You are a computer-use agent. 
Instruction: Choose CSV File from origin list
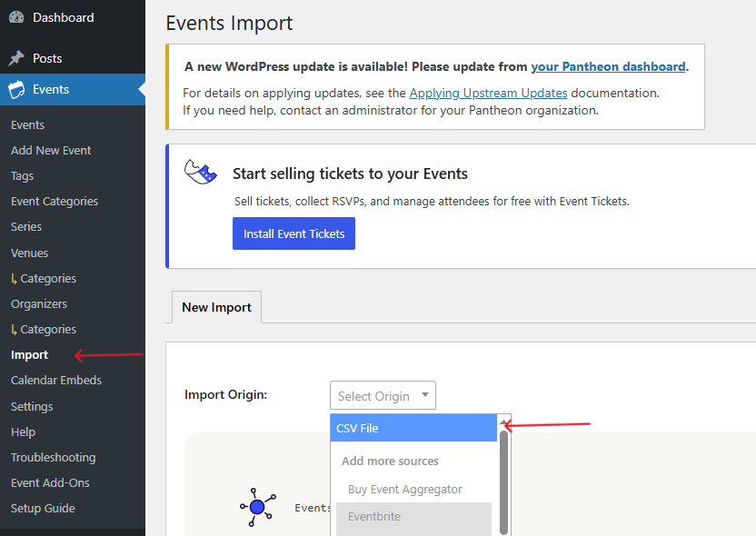point(413,428)
